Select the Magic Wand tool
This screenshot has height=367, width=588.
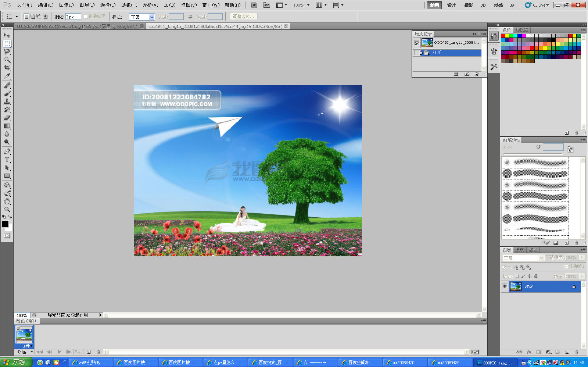coord(7,60)
